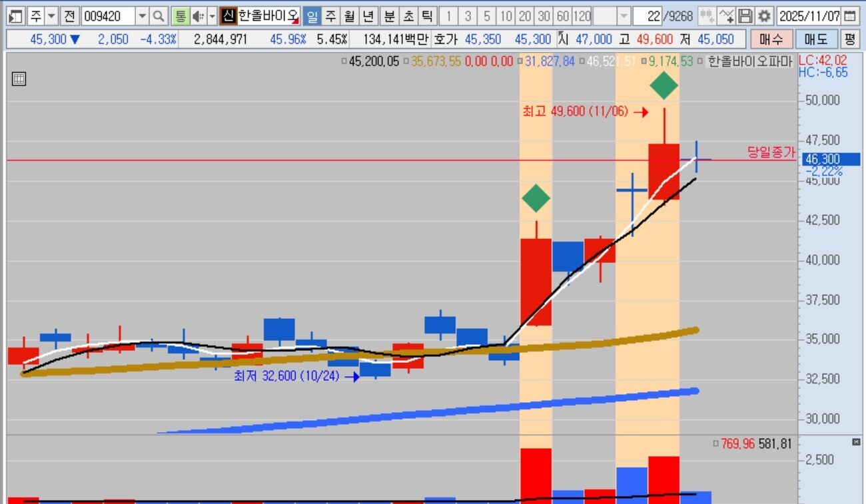Screen dimensions: 866x504
Task: Click the add indicator line icon
Action: (x=727, y=16)
